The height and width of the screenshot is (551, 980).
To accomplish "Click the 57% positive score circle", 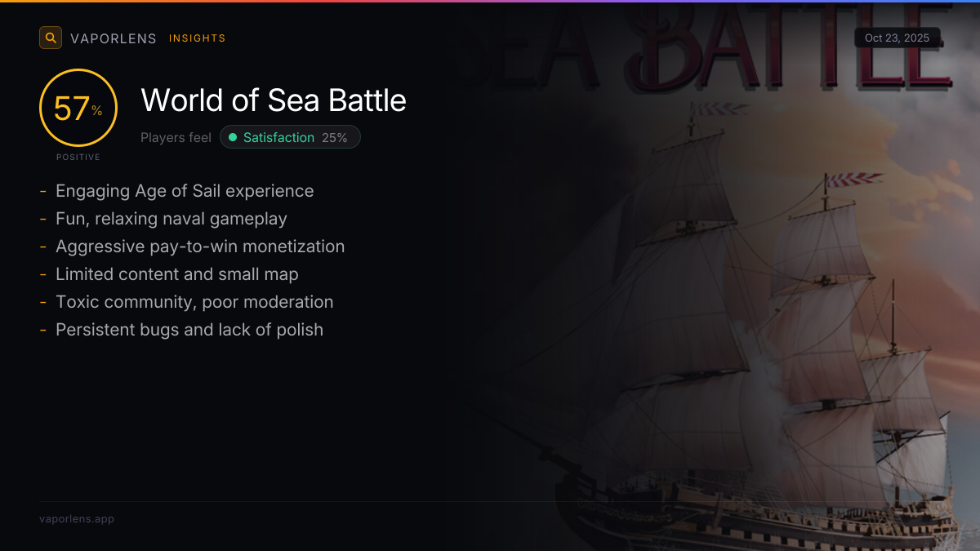I will point(78,109).
